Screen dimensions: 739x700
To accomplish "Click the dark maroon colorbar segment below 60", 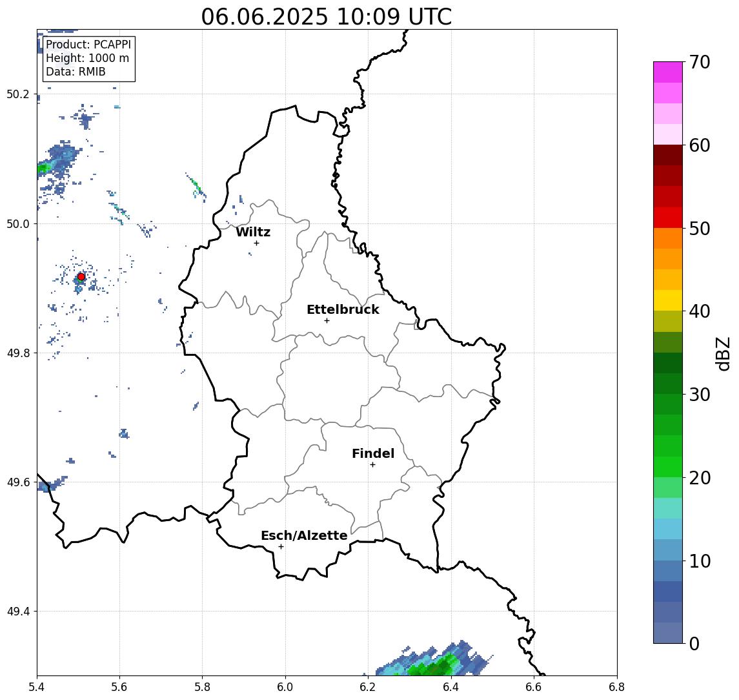I will pyautogui.click(x=668, y=155).
